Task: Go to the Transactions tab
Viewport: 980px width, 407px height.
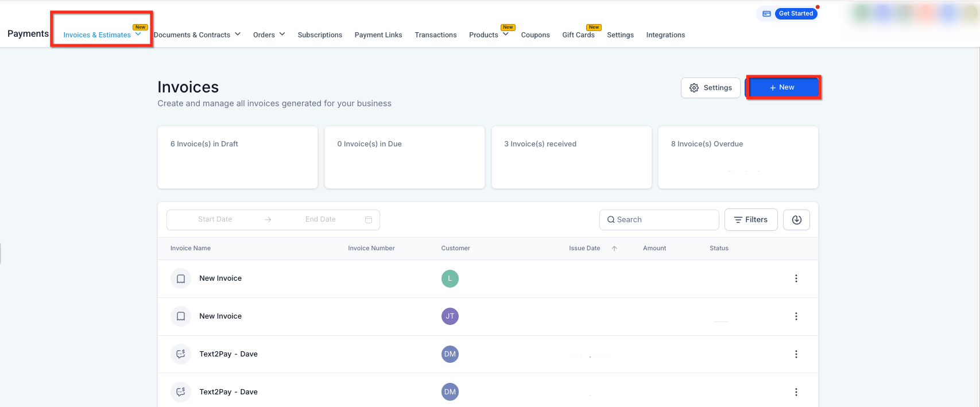Action: point(436,35)
